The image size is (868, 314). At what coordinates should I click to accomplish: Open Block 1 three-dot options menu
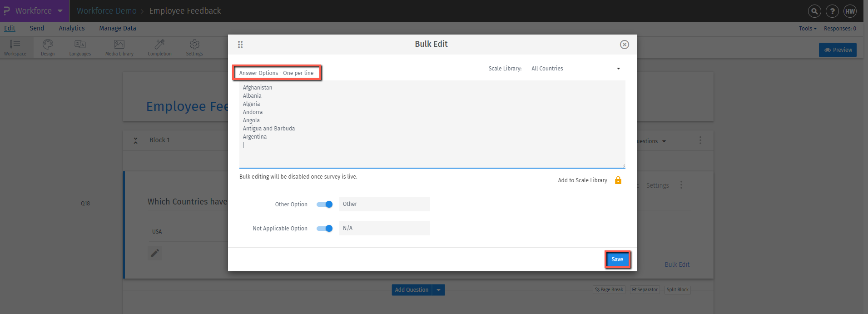click(700, 140)
